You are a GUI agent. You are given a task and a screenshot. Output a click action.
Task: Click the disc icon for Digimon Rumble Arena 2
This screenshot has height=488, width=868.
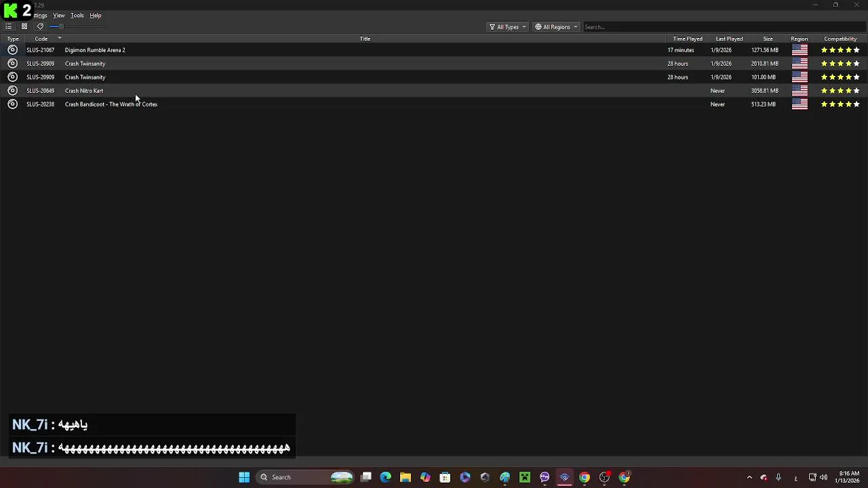pyautogui.click(x=12, y=50)
